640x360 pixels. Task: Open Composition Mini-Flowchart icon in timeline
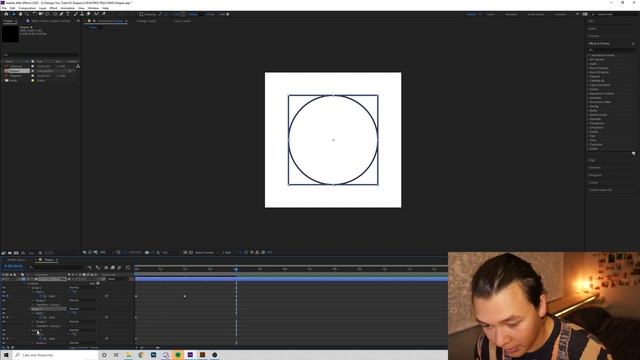pyautogui.click(x=89, y=267)
